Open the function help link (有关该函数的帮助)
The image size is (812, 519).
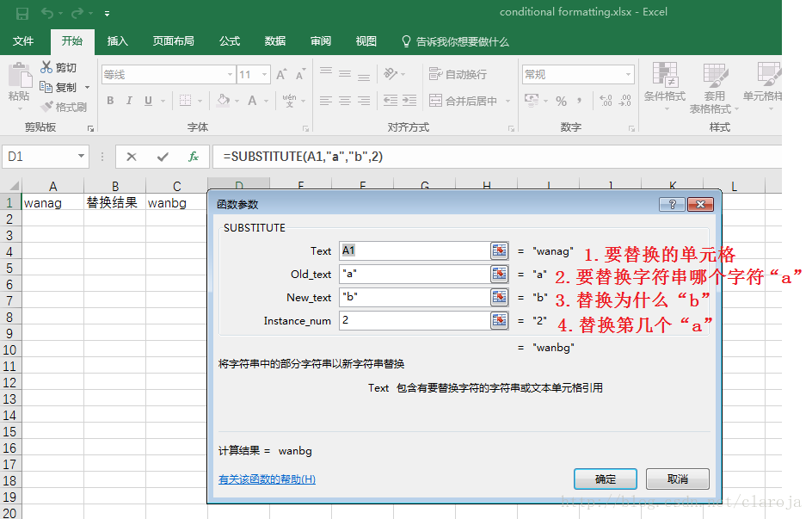tap(267, 479)
